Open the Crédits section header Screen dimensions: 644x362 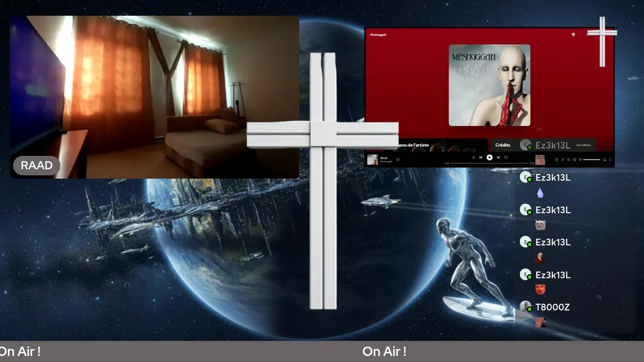point(503,145)
